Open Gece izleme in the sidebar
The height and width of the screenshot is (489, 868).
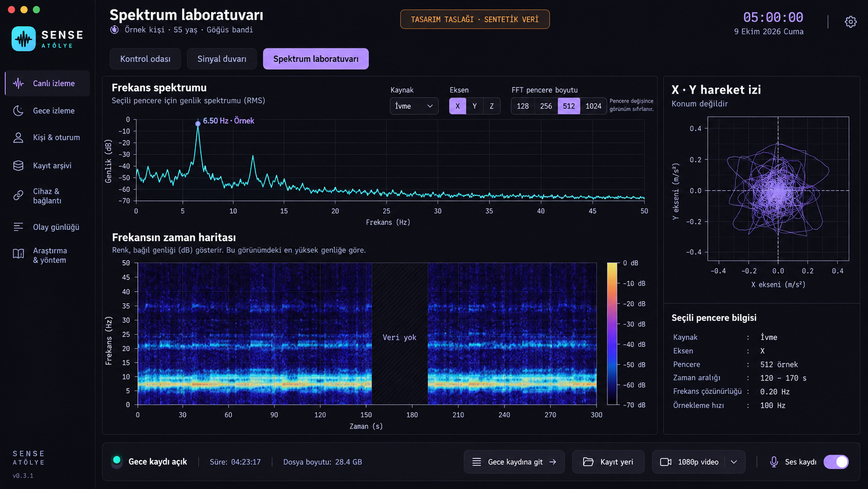47,111
